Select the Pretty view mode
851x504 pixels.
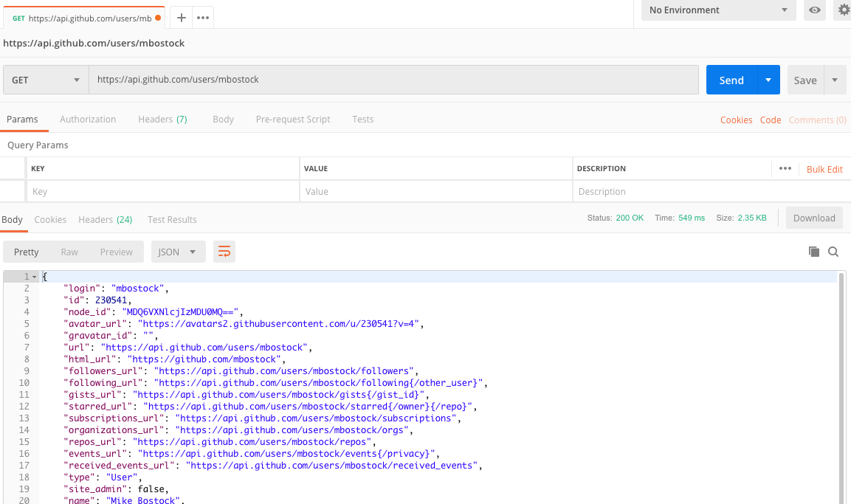point(26,252)
